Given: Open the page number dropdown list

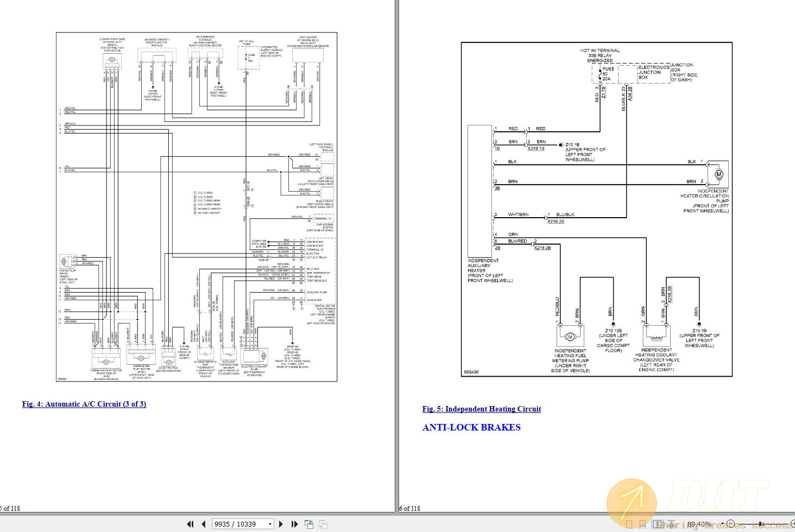Looking at the screenshot, I should 270,524.
